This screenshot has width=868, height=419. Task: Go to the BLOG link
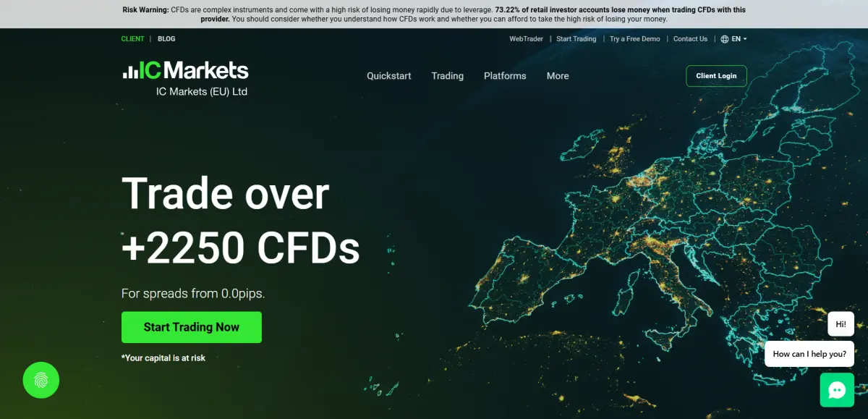coord(166,39)
